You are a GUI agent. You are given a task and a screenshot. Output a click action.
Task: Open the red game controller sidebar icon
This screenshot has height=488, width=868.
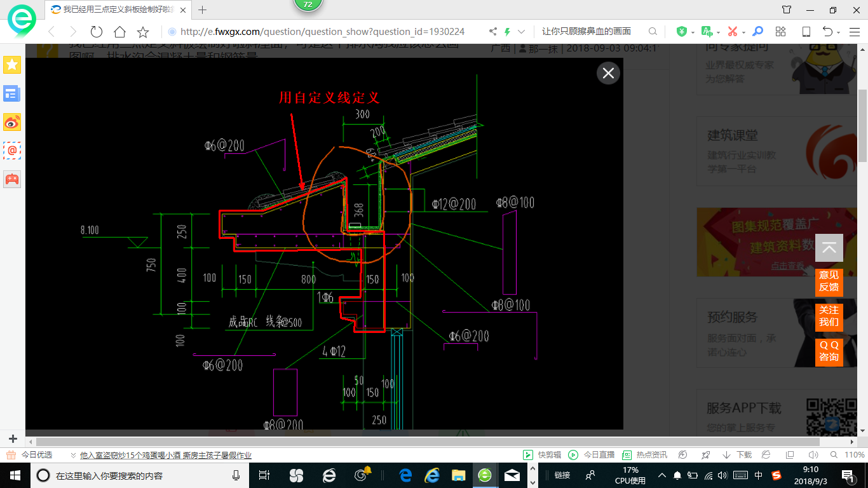(12, 179)
